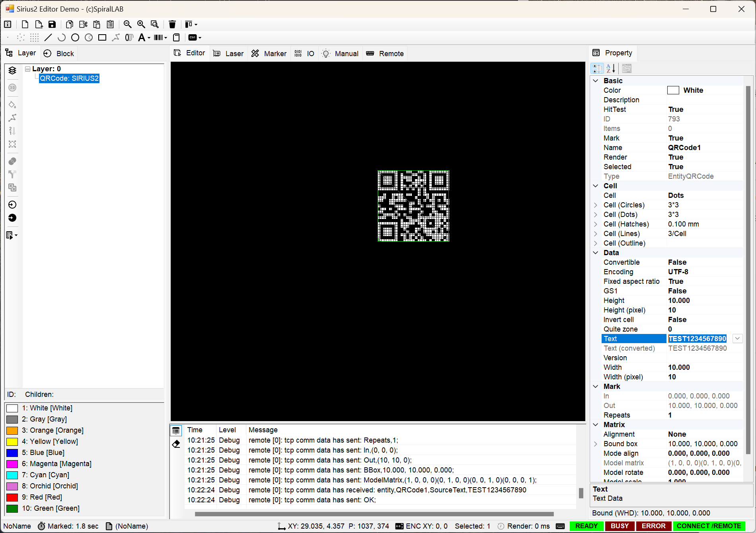
Task: Collapse the Basic property section
Action: coord(596,80)
